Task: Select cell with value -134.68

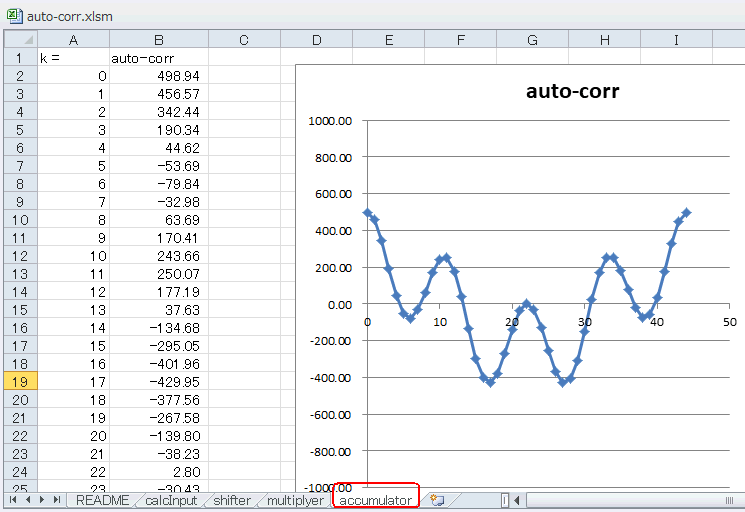Action: point(159,328)
